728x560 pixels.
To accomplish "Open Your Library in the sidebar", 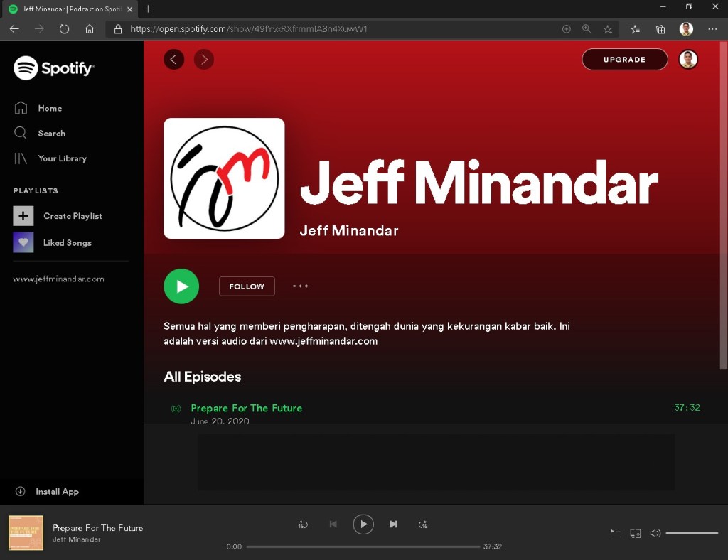I will [62, 158].
